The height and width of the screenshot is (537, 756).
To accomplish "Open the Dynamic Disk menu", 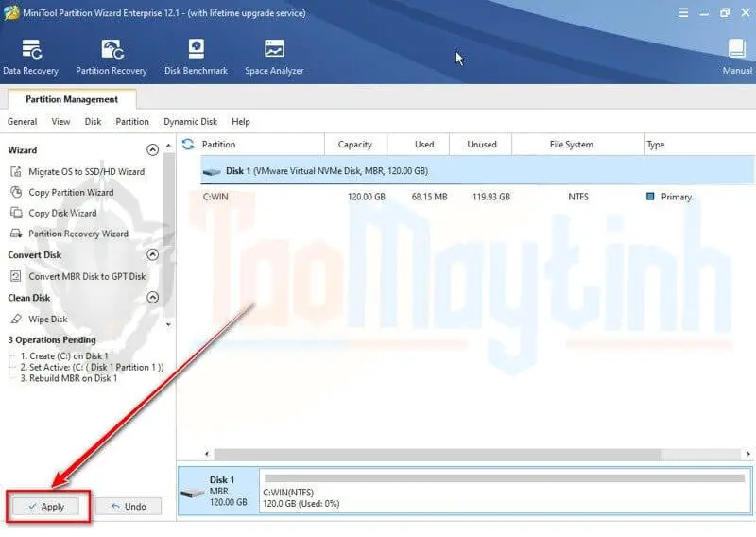I will click(190, 122).
